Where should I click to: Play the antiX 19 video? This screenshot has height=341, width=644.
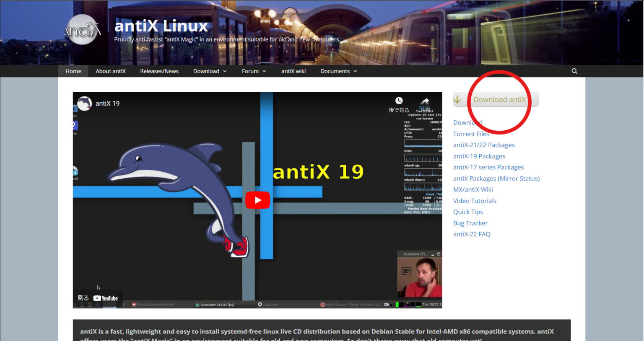pyautogui.click(x=257, y=200)
